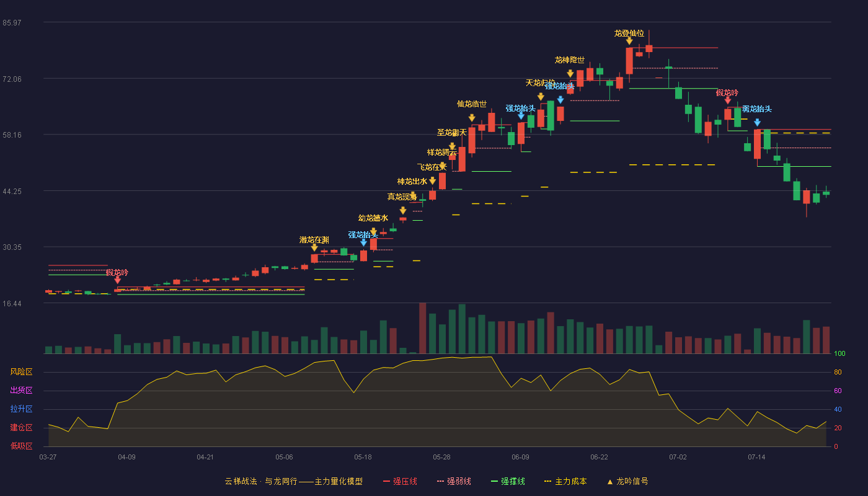Click the 龙神降世 signal arrow
The height and width of the screenshot is (496, 868).
(570, 73)
